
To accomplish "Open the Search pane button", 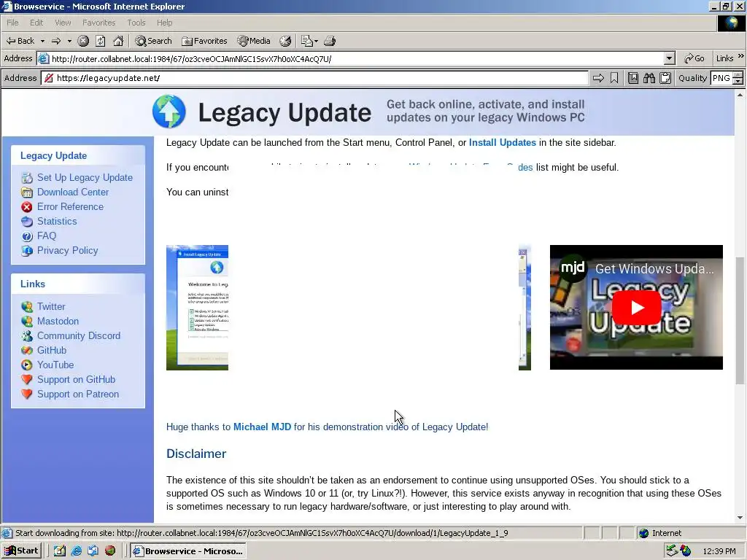I will [153, 41].
